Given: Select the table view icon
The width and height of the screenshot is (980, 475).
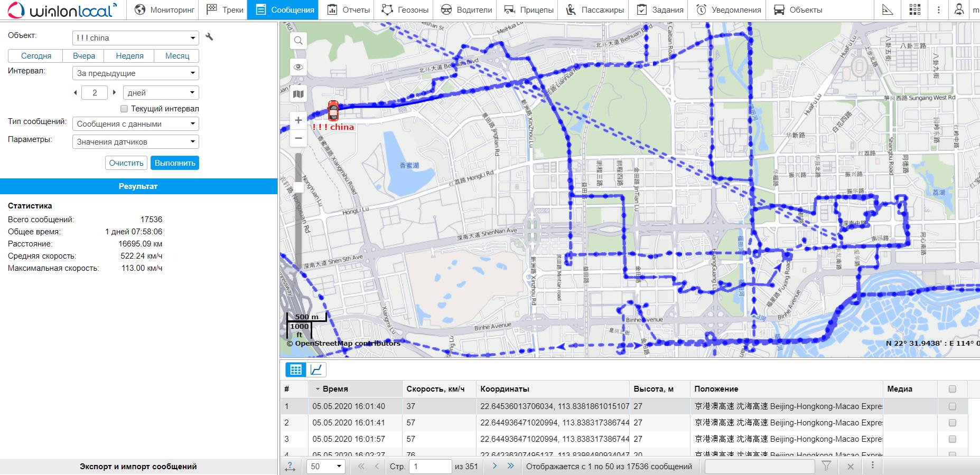Looking at the screenshot, I should click(x=296, y=369).
